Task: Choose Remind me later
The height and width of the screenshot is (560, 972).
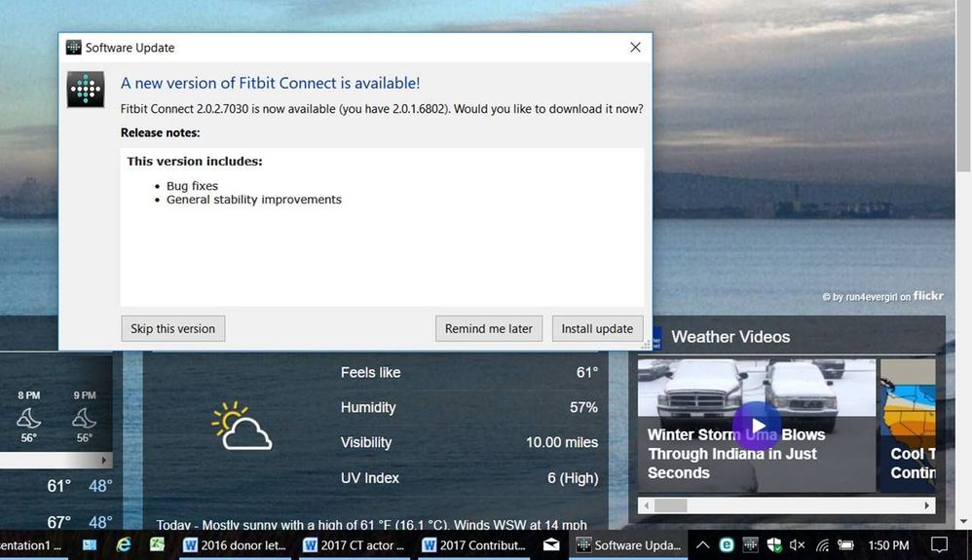Action: coord(488,329)
